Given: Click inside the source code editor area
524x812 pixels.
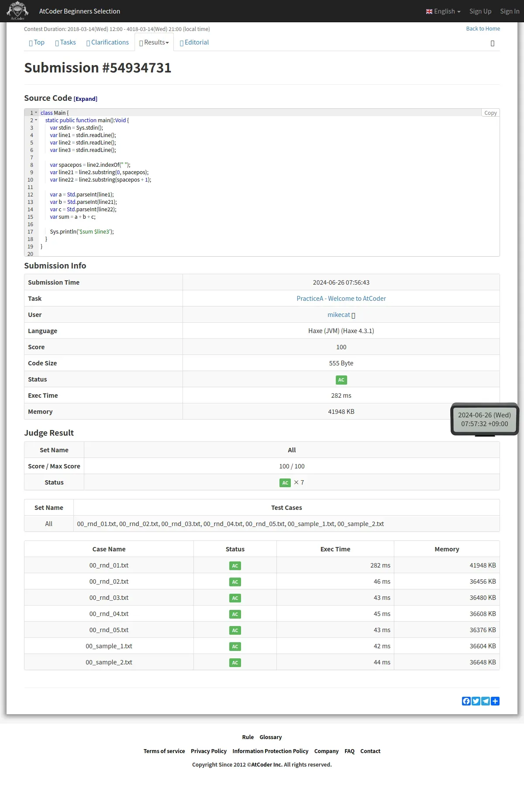Looking at the screenshot, I should point(262,182).
